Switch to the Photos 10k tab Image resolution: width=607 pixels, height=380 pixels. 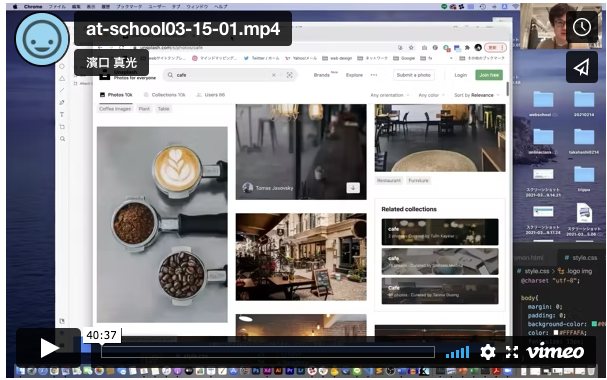click(x=116, y=95)
